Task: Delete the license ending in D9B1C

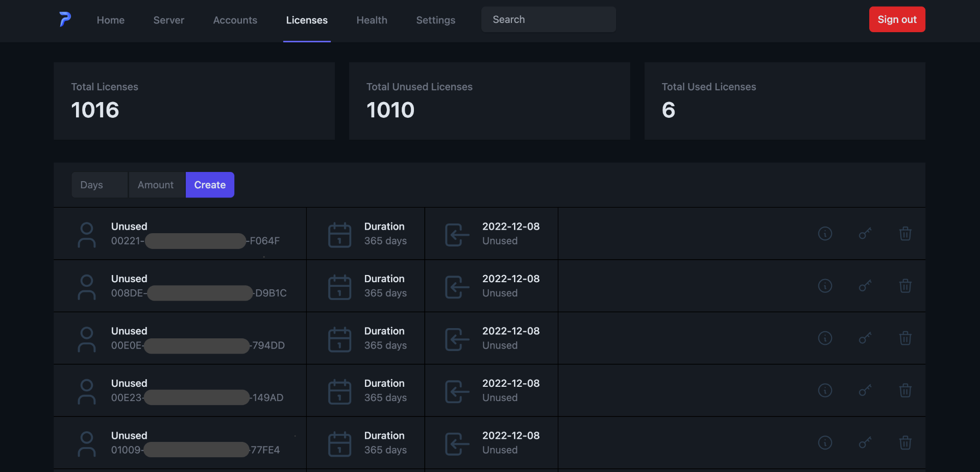Action: coord(905,286)
